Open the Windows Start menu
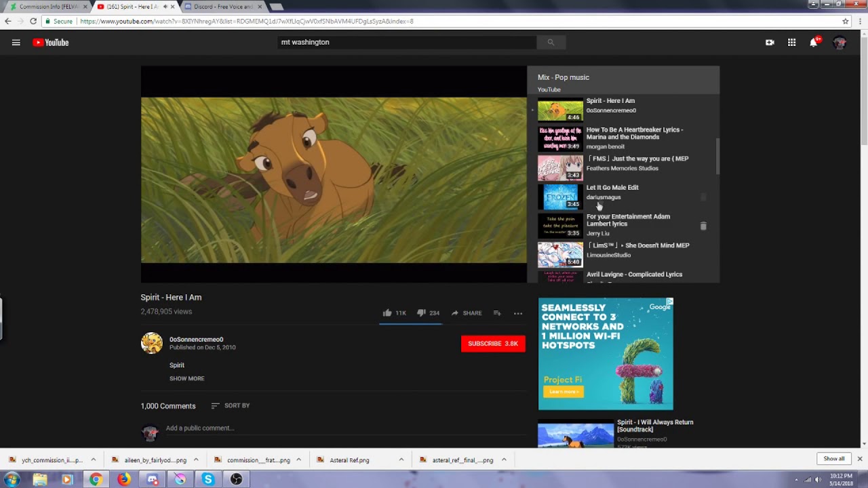Screen dimensions: 868x488 coord(12,479)
